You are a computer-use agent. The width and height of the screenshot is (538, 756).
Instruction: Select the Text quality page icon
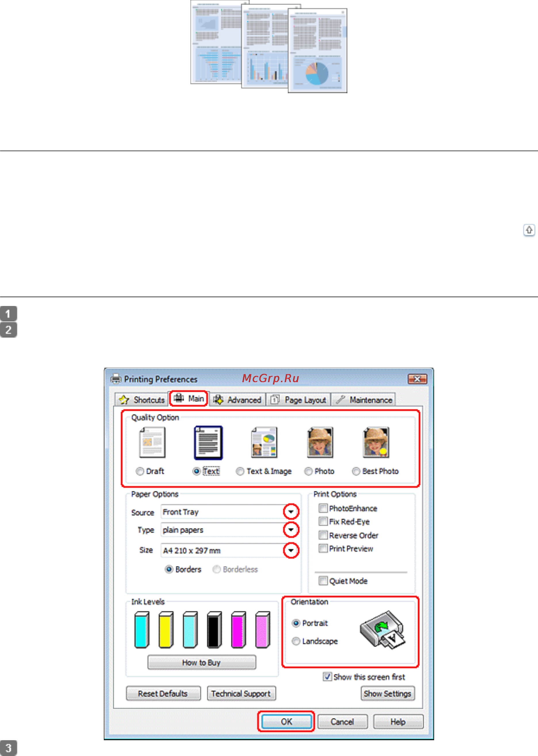click(x=208, y=442)
